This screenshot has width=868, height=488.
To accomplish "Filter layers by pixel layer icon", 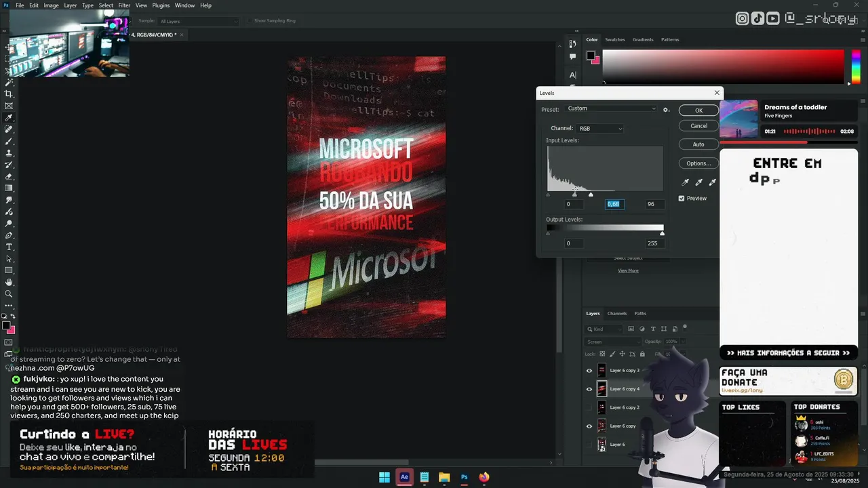I will [631, 329].
